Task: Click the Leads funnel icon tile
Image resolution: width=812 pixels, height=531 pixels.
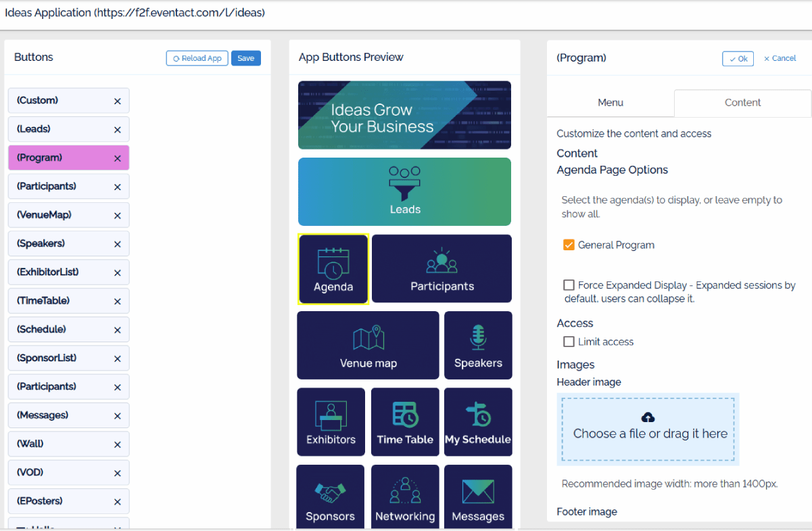Action: (404, 191)
